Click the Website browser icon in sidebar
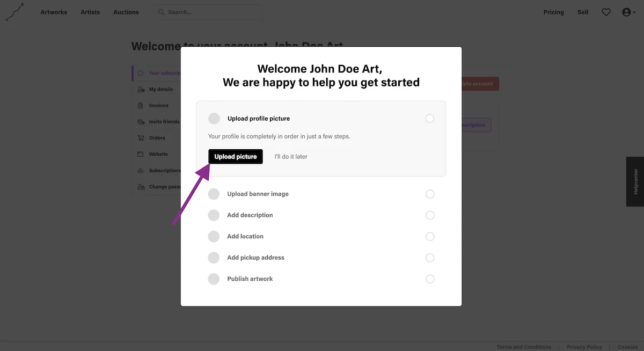The width and height of the screenshot is (644, 351). click(141, 154)
